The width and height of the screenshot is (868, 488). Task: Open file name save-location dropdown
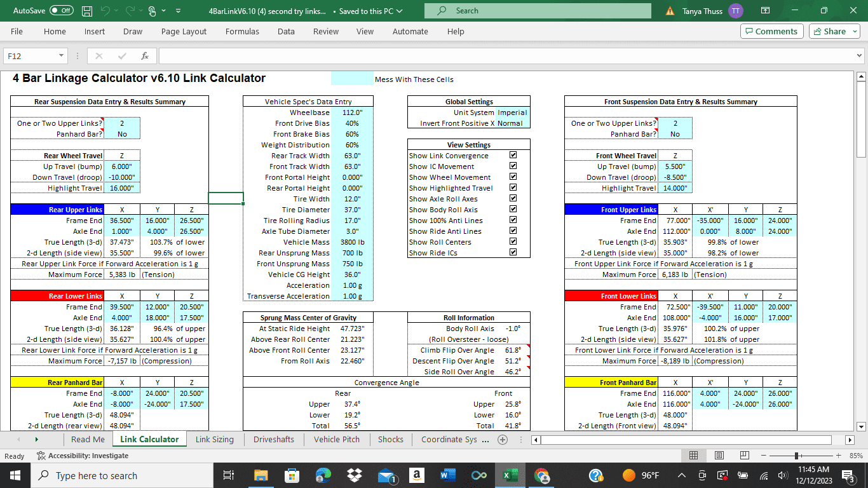pyautogui.click(x=399, y=11)
